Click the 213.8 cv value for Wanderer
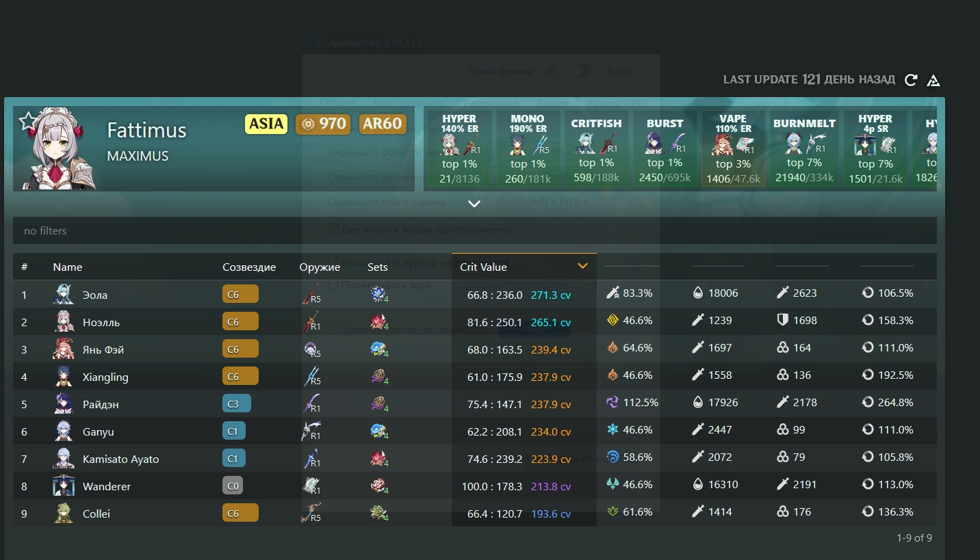 coord(551,486)
